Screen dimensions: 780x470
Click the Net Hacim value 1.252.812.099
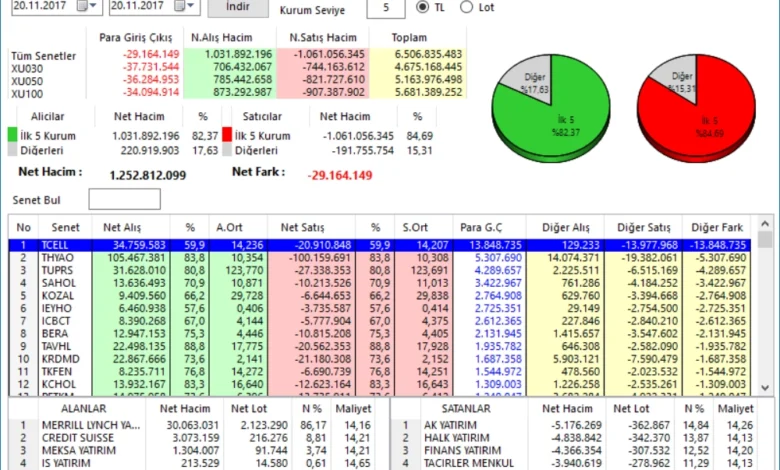(148, 175)
